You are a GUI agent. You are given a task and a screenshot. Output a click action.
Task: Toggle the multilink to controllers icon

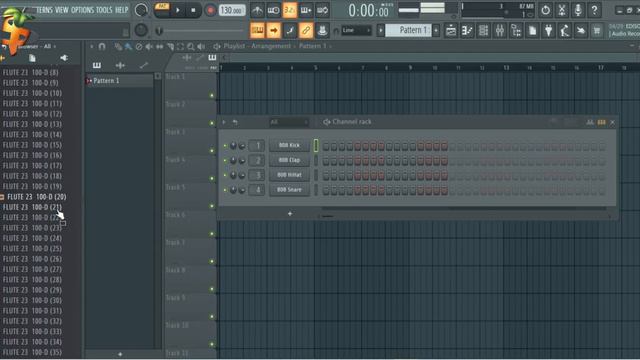tap(306, 30)
